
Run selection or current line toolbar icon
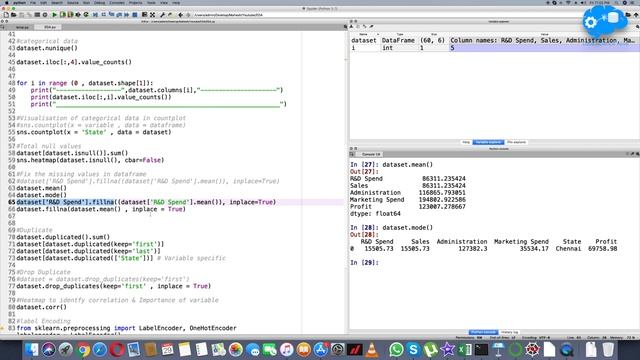click(78, 15)
